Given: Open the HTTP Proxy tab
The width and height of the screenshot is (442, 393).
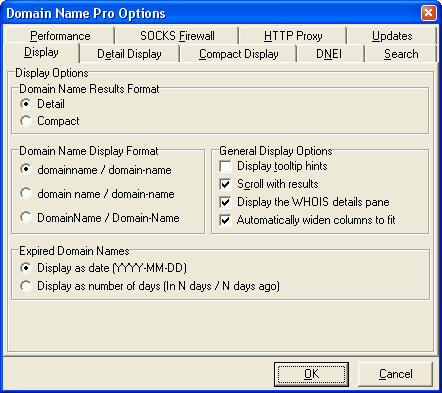Looking at the screenshot, I should point(293,36).
